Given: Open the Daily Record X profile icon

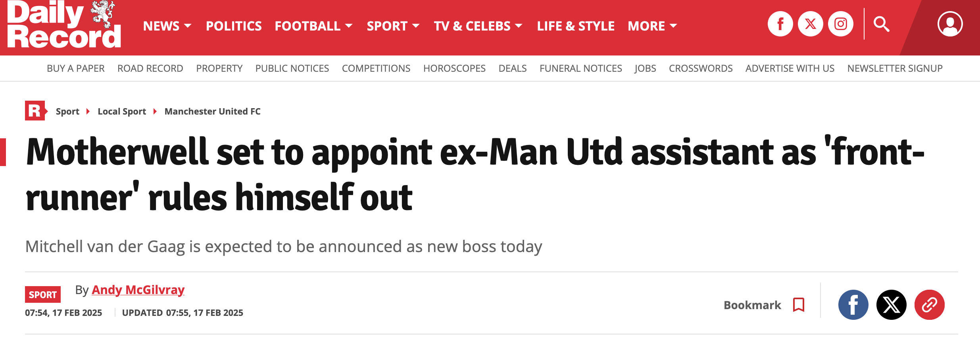Looking at the screenshot, I should tap(810, 24).
